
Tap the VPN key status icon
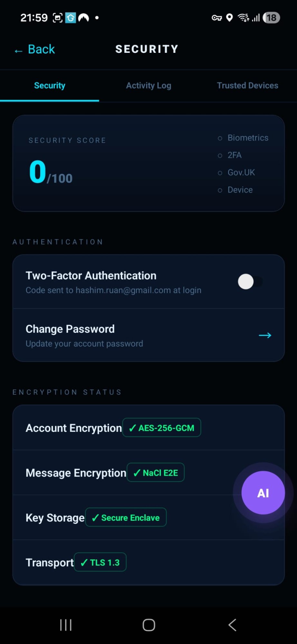coord(216,18)
